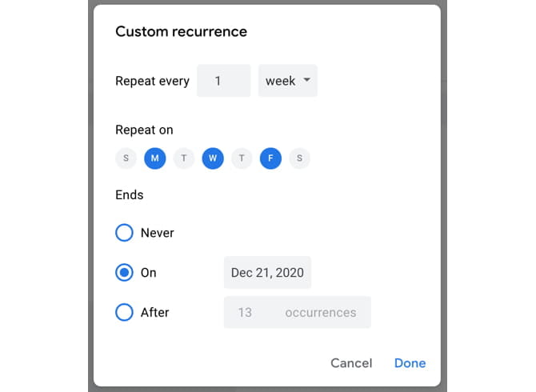The width and height of the screenshot is (536, 392).
Task: Open the Dec 21, 2020 date picker
Action: click(x=267, y=273)
